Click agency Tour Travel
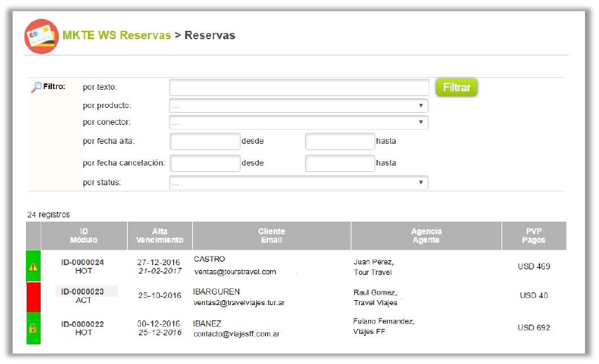The image size is (599, 364). pyautogui.click(x=373, y=272)
